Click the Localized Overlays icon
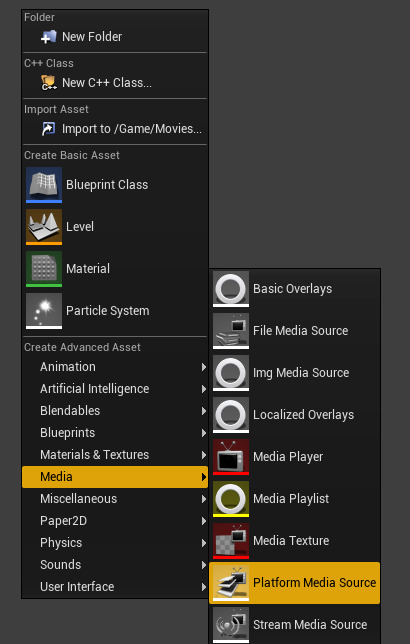 (230, 415)
